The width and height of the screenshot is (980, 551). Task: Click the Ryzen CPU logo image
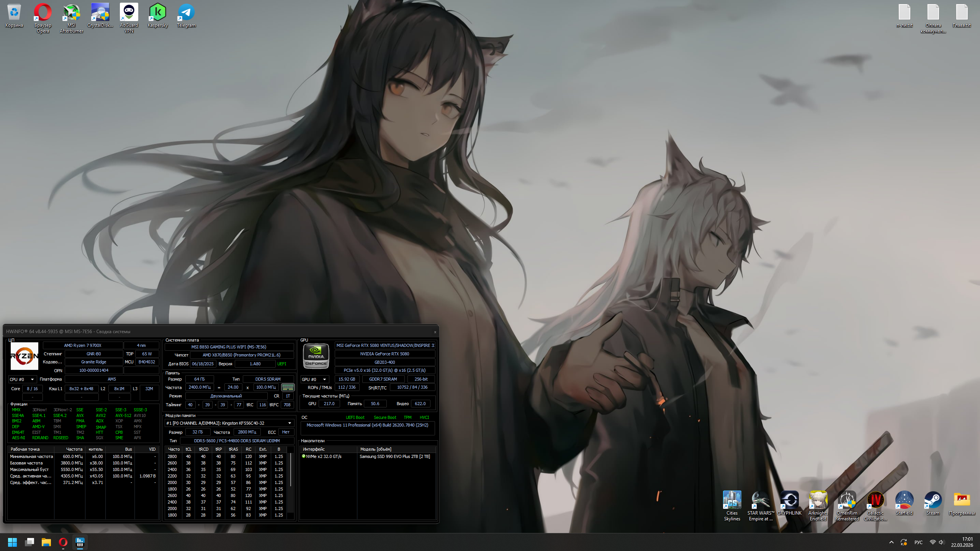coord(24,356)
